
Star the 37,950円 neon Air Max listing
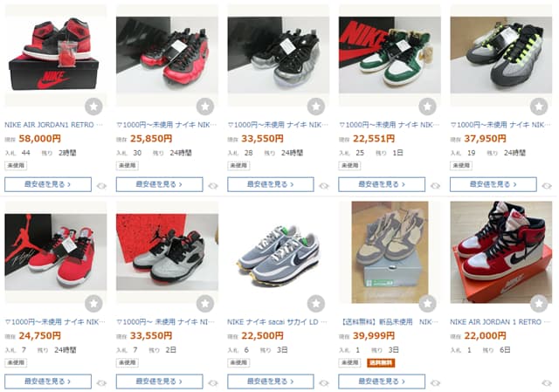point(539,107)
